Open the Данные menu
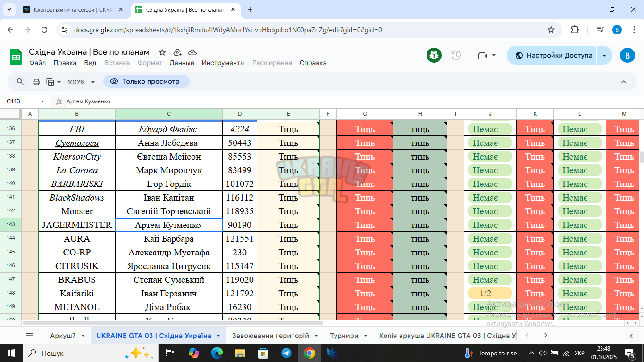Screen dimensions: 644x362 pos(182,63)
